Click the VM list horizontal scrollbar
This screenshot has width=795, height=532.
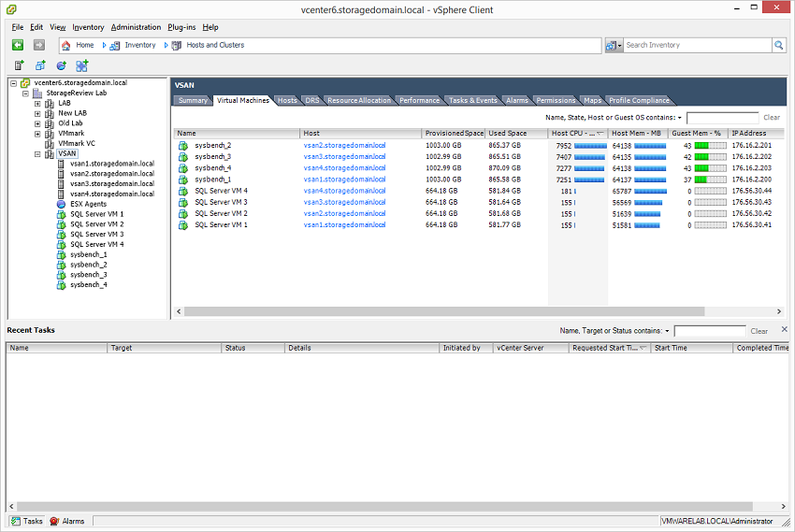[x=443, y=311]
